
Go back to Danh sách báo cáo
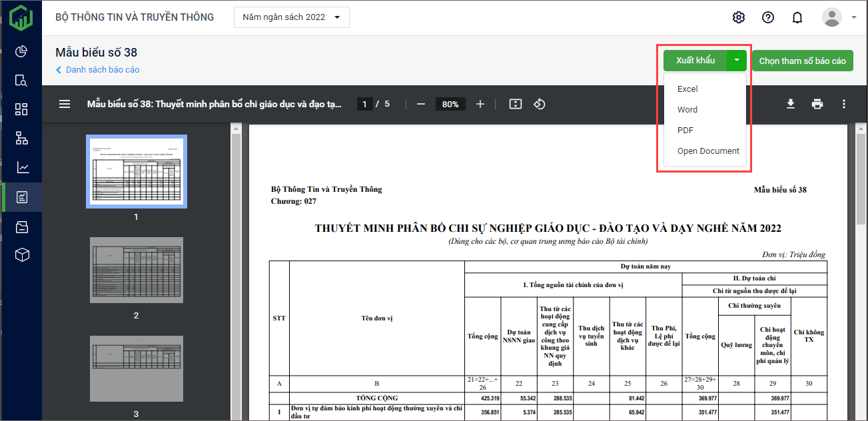pyautogui.click(x=102, y=70)
